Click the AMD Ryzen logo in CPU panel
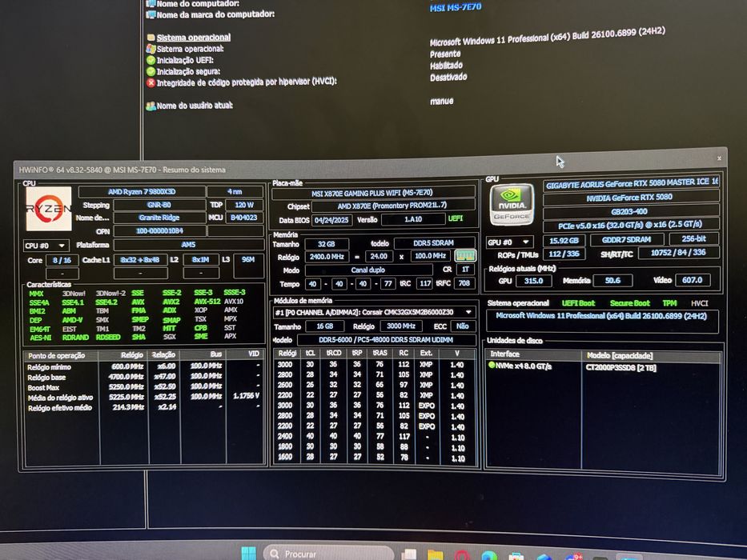The width and height of the screenshot is (747, 560). (49, 209)
